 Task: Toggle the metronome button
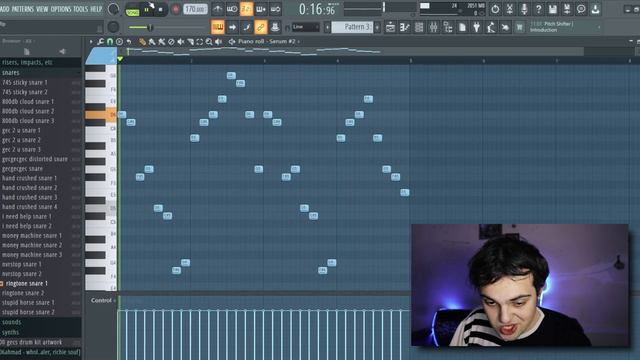218,9
